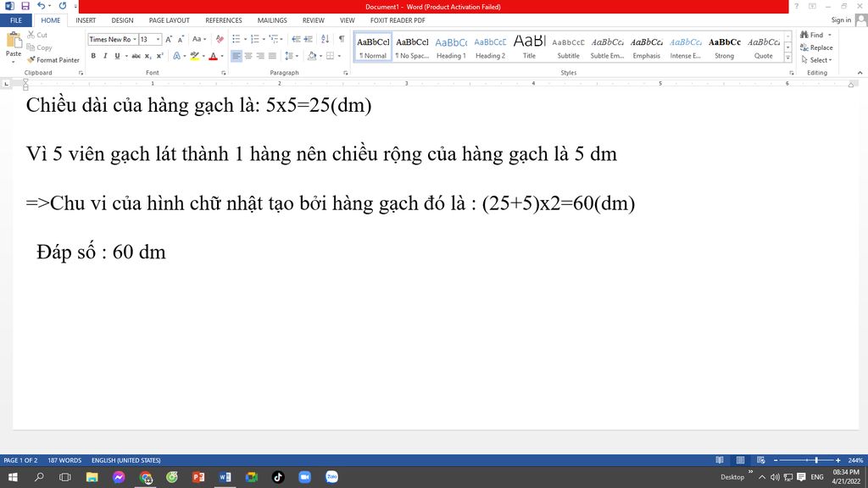868x488 pixels.
Task: Open Help with the question mark icon
Action: pos(797,6)
